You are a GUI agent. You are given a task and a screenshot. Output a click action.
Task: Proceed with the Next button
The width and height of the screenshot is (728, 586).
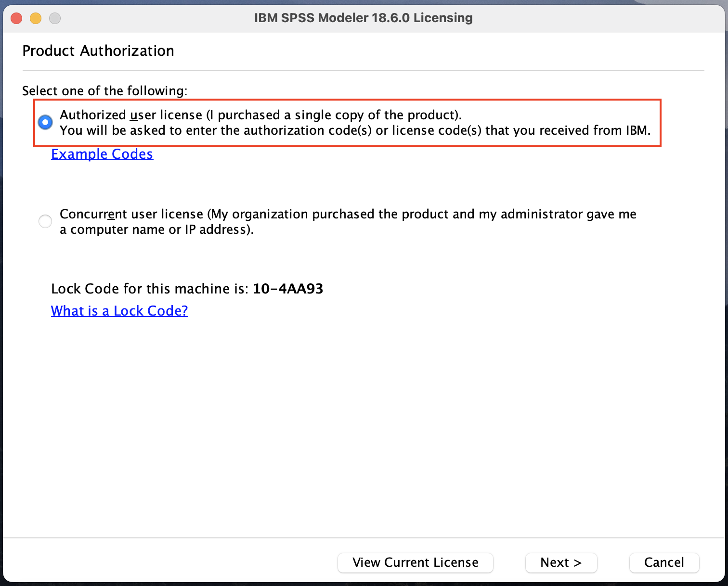click(x=561, y=562)
